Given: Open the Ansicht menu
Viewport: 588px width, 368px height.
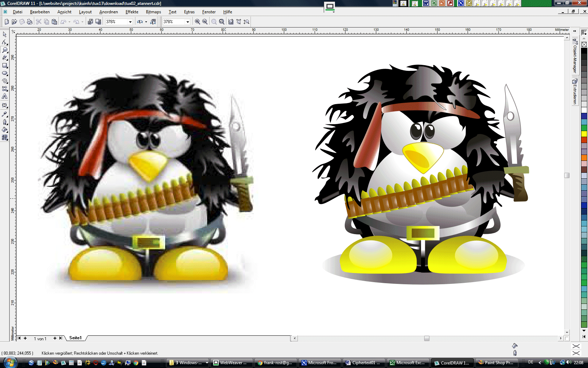Looking at the screenshot, I should (64, 12).
